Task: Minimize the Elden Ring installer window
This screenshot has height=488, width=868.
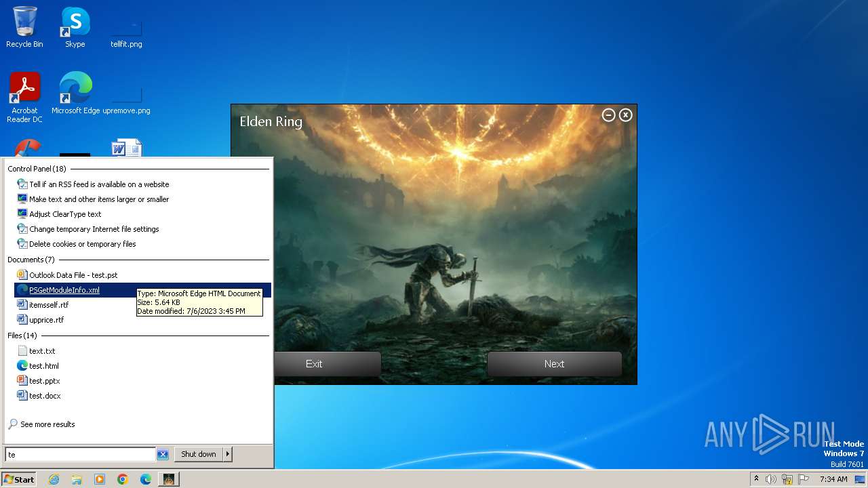Action: click(608, 115)
